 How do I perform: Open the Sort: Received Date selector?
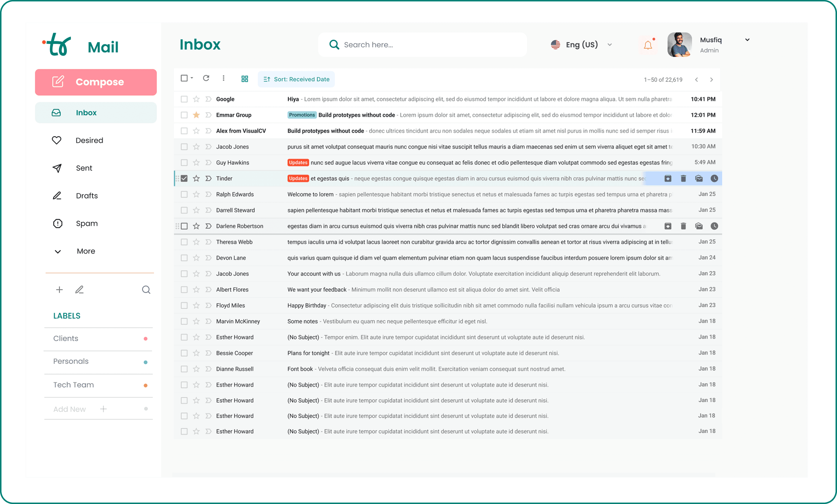(296, 79)
